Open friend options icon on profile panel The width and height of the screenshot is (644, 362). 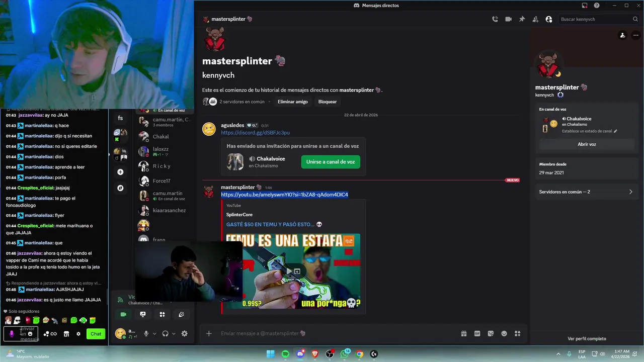(622, 35)
